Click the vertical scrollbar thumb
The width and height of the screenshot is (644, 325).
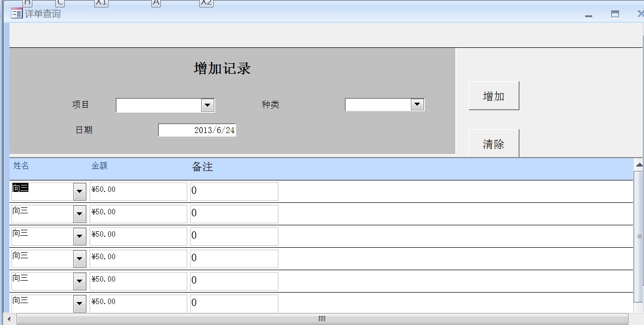(639, 236)
